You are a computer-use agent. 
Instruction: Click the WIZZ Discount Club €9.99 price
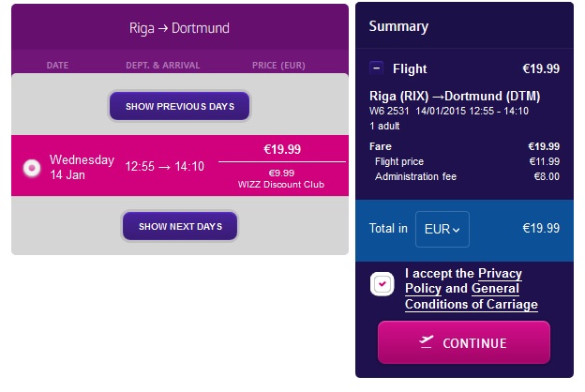[x=281, y=178]
